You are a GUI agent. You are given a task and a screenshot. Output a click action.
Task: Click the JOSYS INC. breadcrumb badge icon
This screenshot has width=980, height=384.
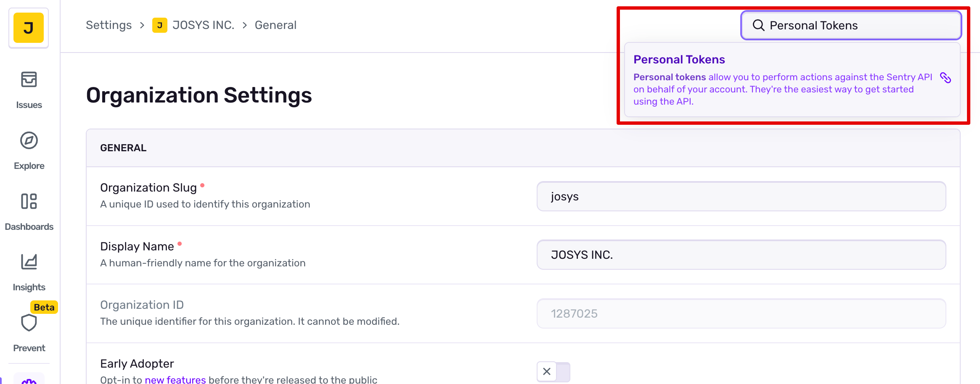pos(160,25)
